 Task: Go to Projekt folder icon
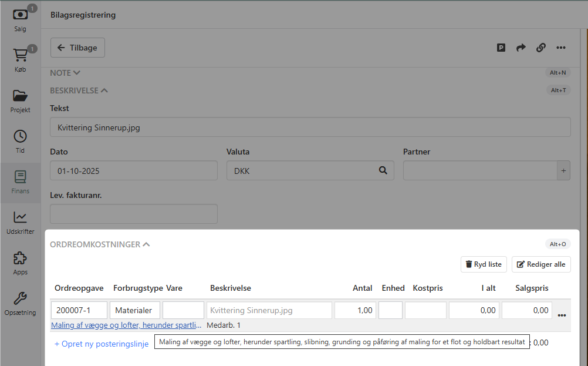click(21, 100)
